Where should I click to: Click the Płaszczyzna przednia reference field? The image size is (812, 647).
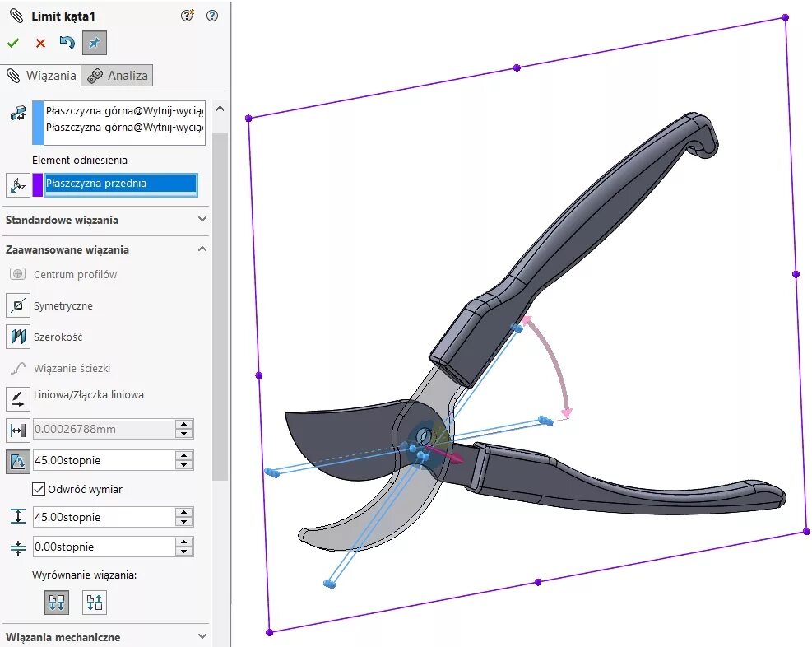[x=121, y=184]
